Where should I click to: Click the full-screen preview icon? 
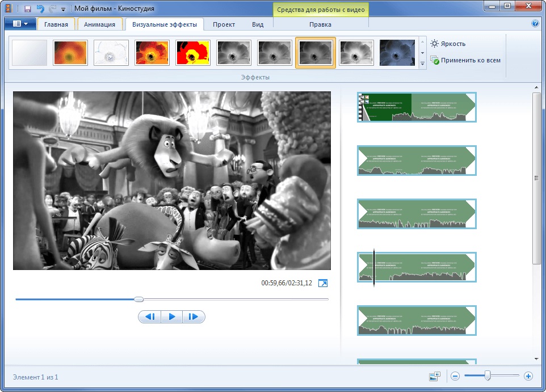pyautogui.click(x=323, y=283)
